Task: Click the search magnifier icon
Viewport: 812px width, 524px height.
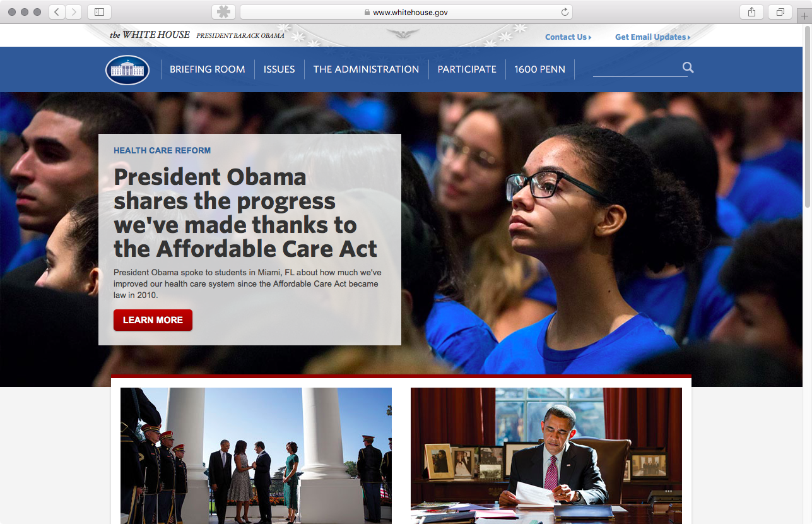Action: coord(688,68)
